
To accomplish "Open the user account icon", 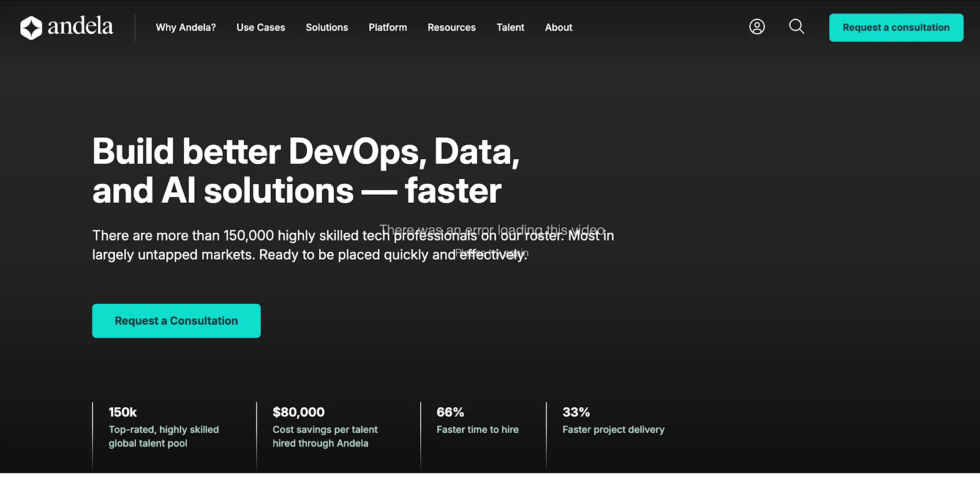I will [x=757, y=27].
